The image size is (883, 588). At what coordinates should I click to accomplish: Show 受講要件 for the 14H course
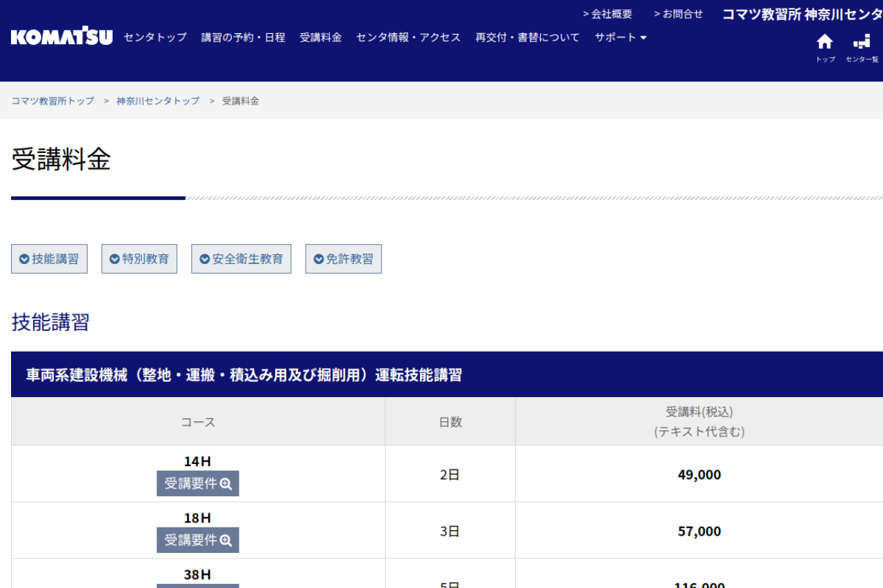coord(198,484)
